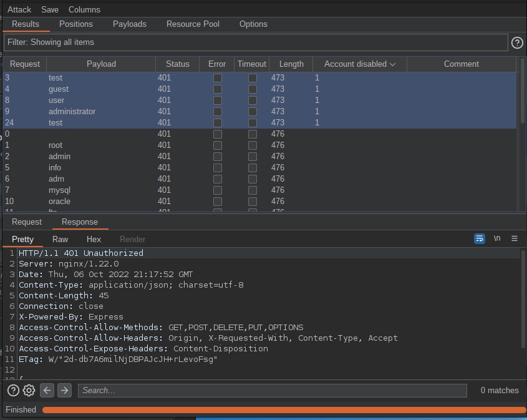This screenshot has width=527, height=420.
Task: Click the Save menu item
Action: click(50, 9)
